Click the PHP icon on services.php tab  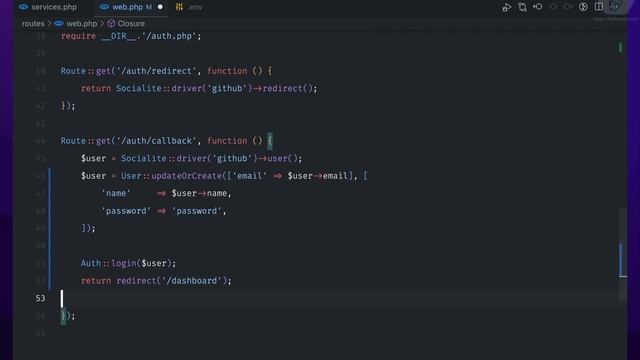tap(23, 7)
